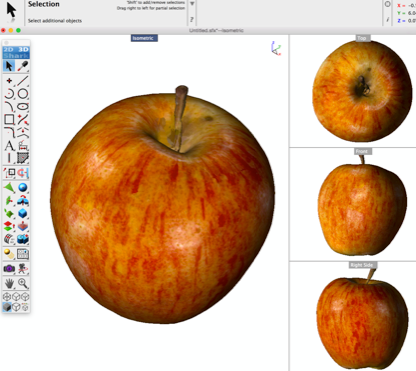This screenshot has height=371, width=416.
Task: Expand the Selection prompt dropdown arrow
Action: click(x=192, y=4)
